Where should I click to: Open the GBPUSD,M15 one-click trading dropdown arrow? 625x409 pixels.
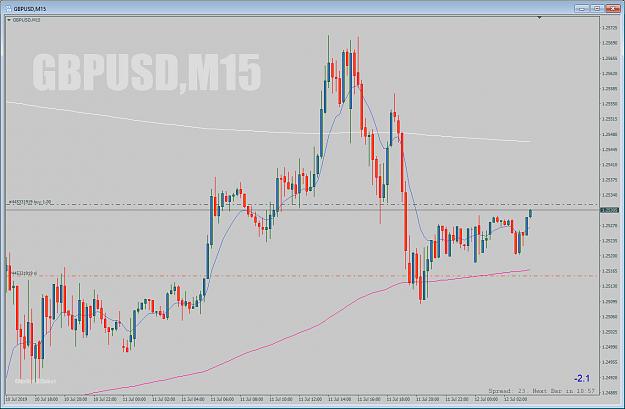[9, 20]
